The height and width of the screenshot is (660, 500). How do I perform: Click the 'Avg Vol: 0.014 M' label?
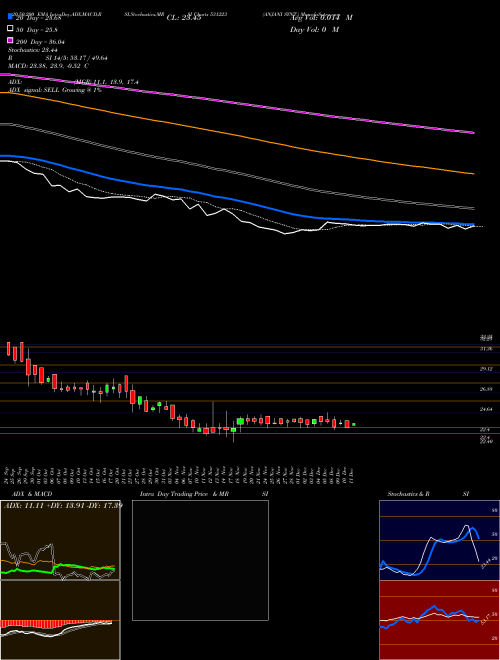(x=321, y=18)
